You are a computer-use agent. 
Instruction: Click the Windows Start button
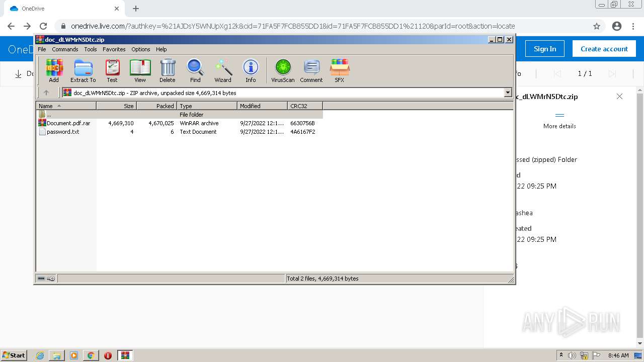click(x=14, y=355)
